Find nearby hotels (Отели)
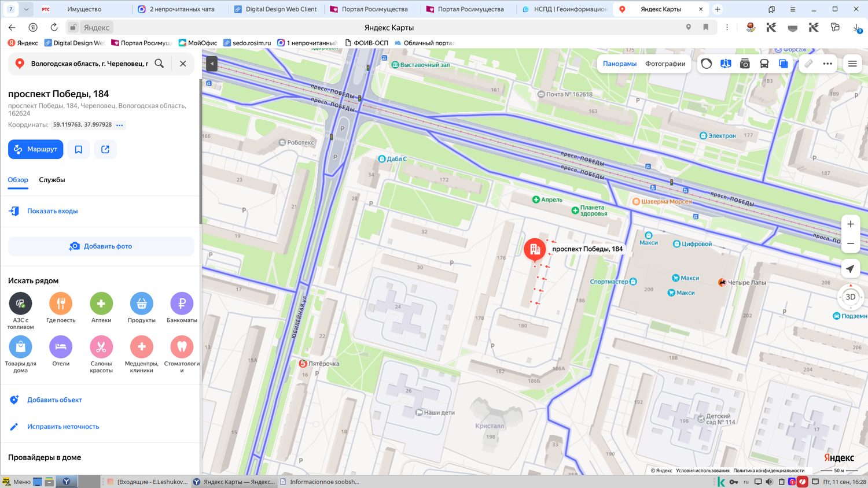This screenshot has height=488, width=868. click(61, 351)
